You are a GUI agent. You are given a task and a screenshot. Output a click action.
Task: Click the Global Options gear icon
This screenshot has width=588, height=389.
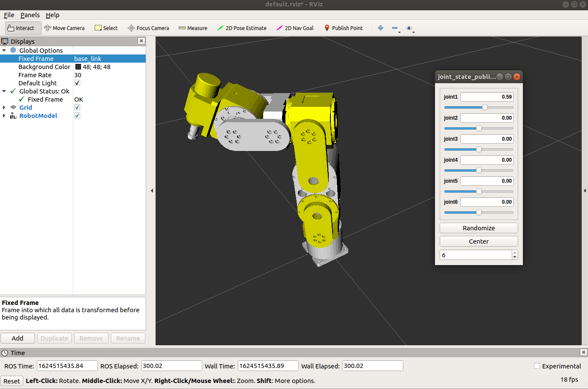click(x=13, y=50)
